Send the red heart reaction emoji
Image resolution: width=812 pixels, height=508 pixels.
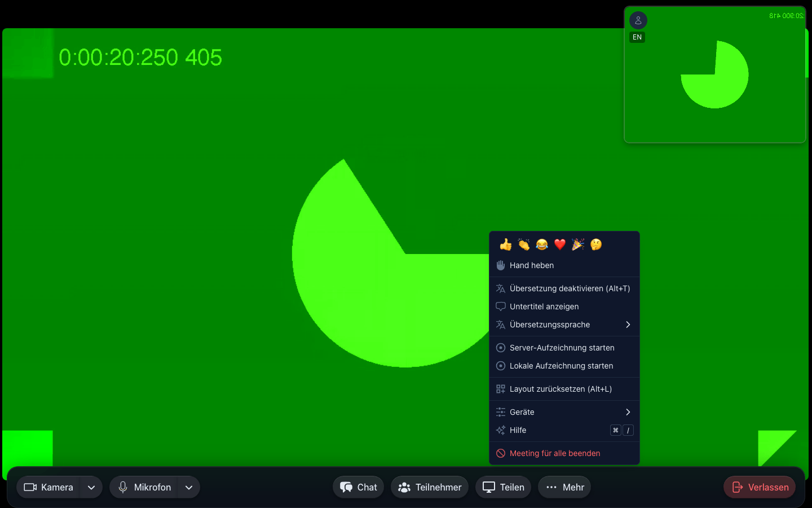tap(560, 244)
